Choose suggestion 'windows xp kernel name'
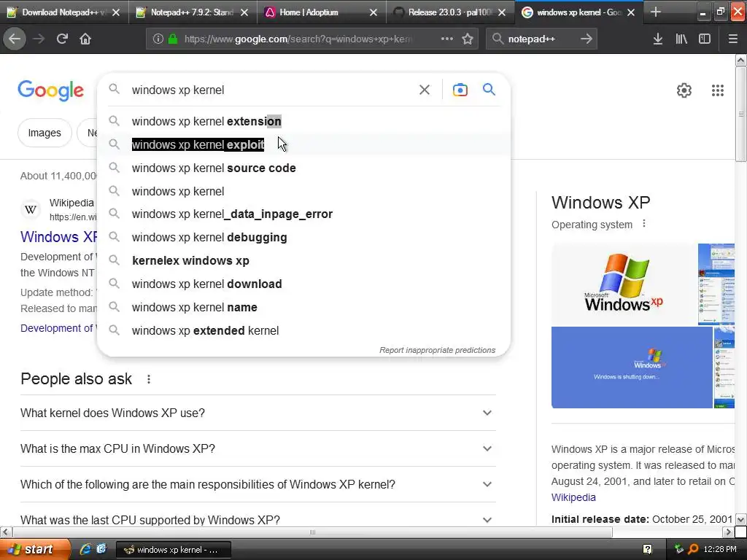Screen dimensions: 747x560 (x=303, y=307)
